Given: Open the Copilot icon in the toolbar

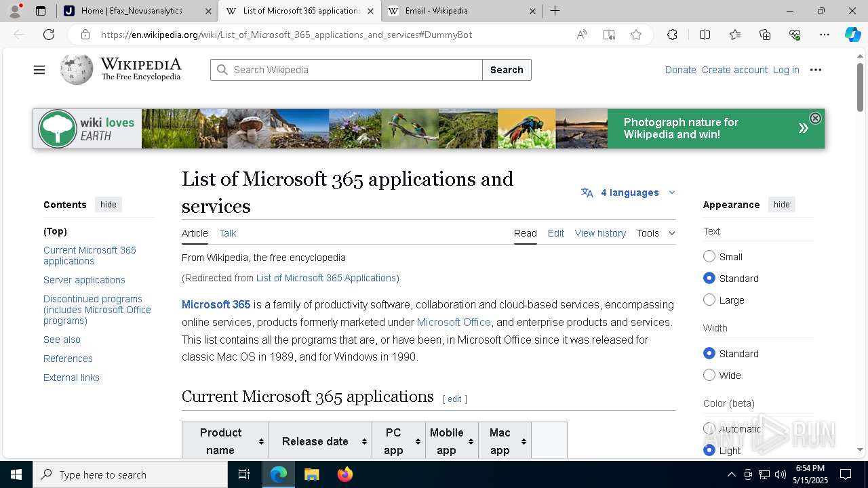Looking at the screenshot, I should (x=852, y=35).
